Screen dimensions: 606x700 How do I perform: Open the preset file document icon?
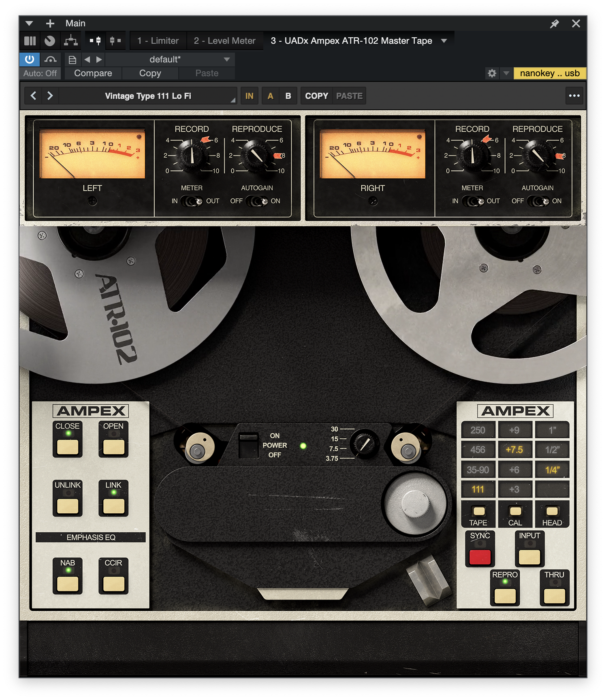[72, 60]
